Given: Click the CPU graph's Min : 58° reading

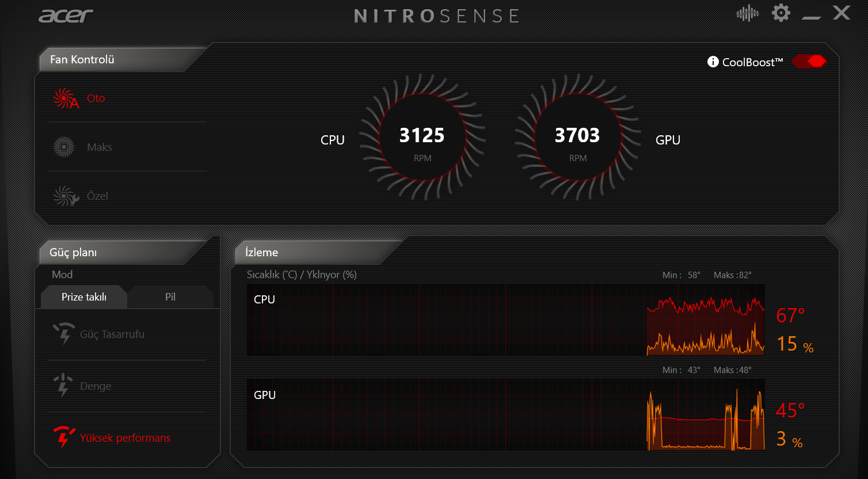Looking at the screenshot, I should pos(682,275).
